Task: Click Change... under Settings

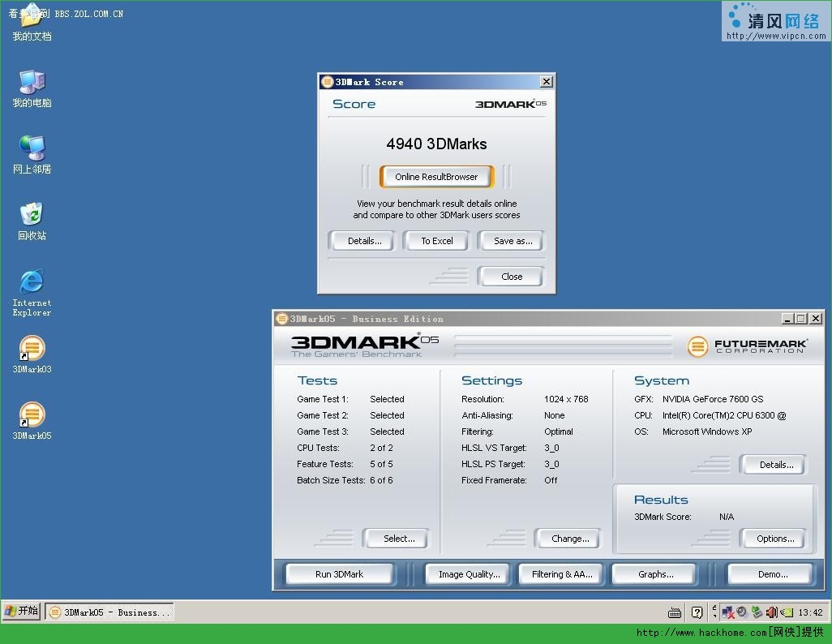Action: click(x=570, y=539)
